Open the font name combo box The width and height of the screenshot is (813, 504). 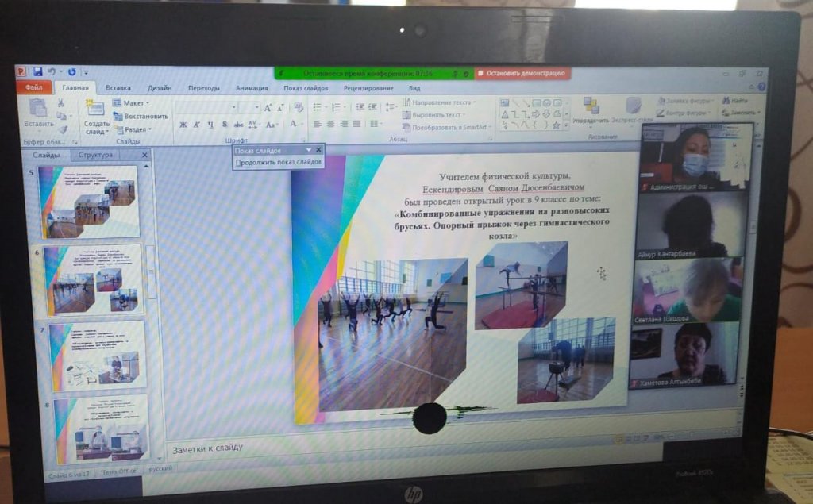click(x=206, y=107)
